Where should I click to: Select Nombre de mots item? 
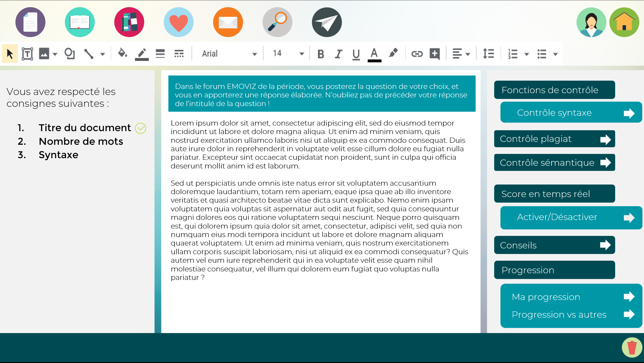click(x=81, y=141)
